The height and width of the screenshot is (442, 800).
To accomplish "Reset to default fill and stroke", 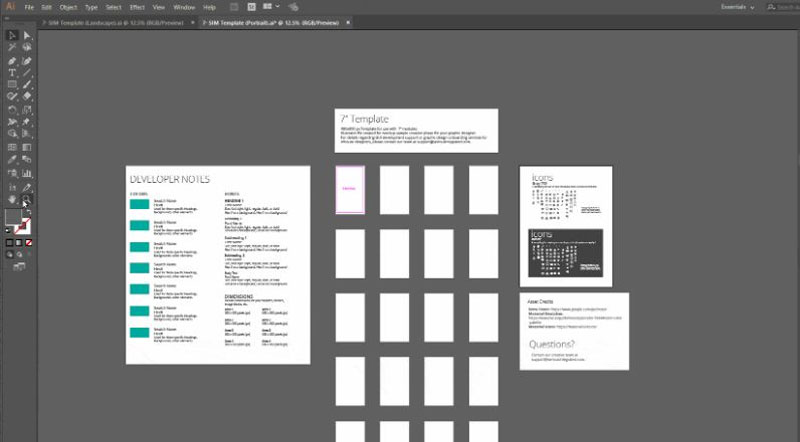I will tap(8, 231).
